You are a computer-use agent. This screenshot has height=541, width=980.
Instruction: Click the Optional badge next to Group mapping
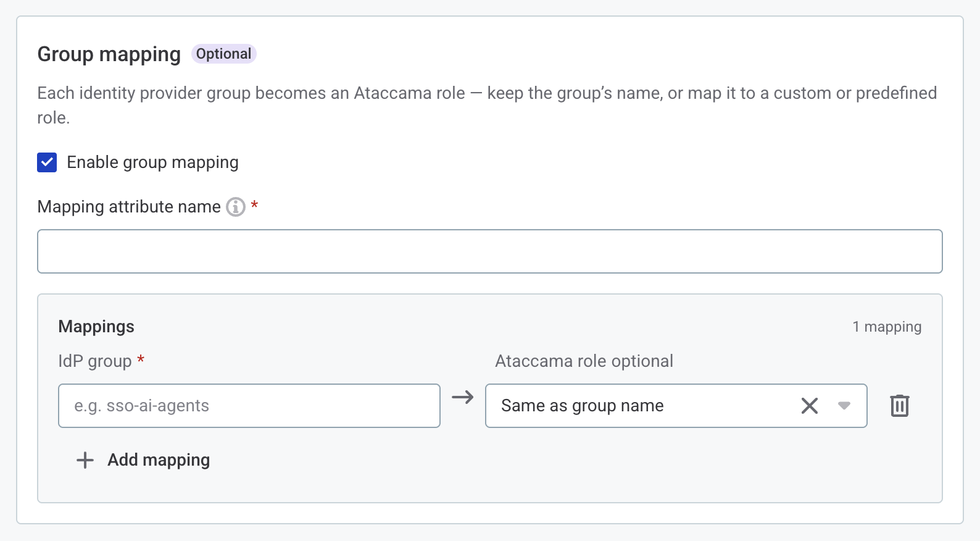223,54
